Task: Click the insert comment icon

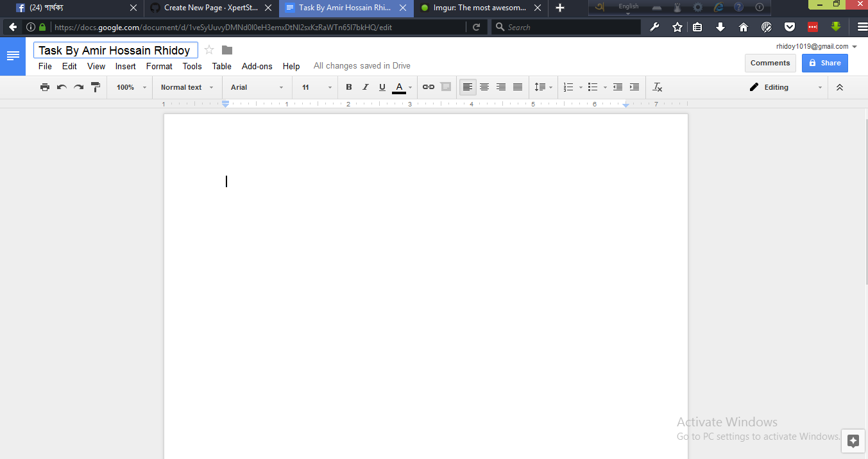Action: (x=446, y=87)
